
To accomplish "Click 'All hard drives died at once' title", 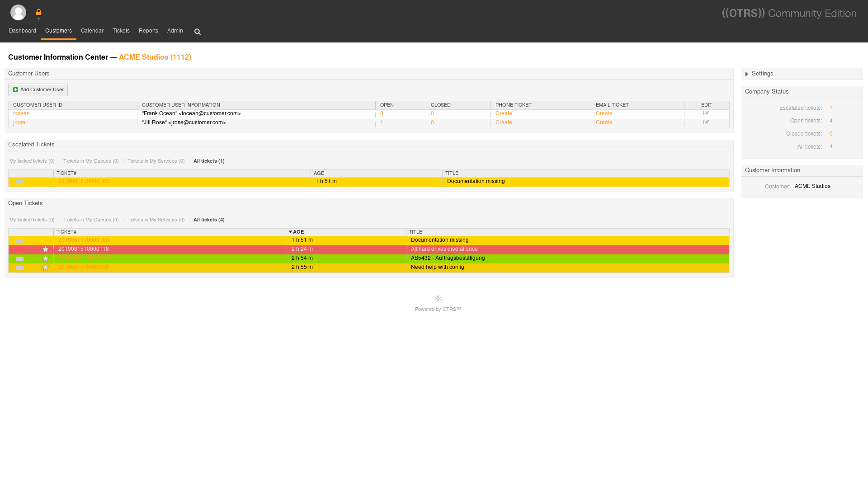I will coord(444,249).
